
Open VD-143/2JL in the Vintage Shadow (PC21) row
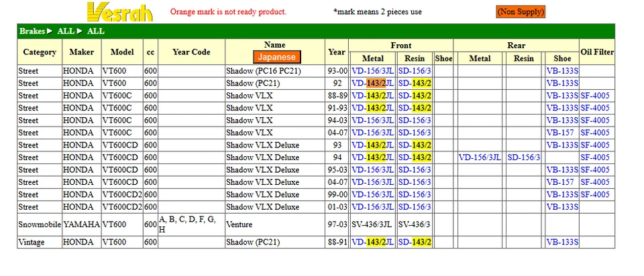pyautogui.click(x=372, y=243)
